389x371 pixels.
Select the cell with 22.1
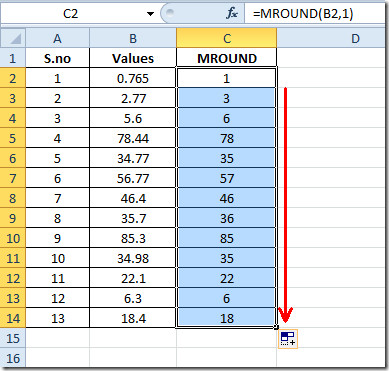point(133,278)
